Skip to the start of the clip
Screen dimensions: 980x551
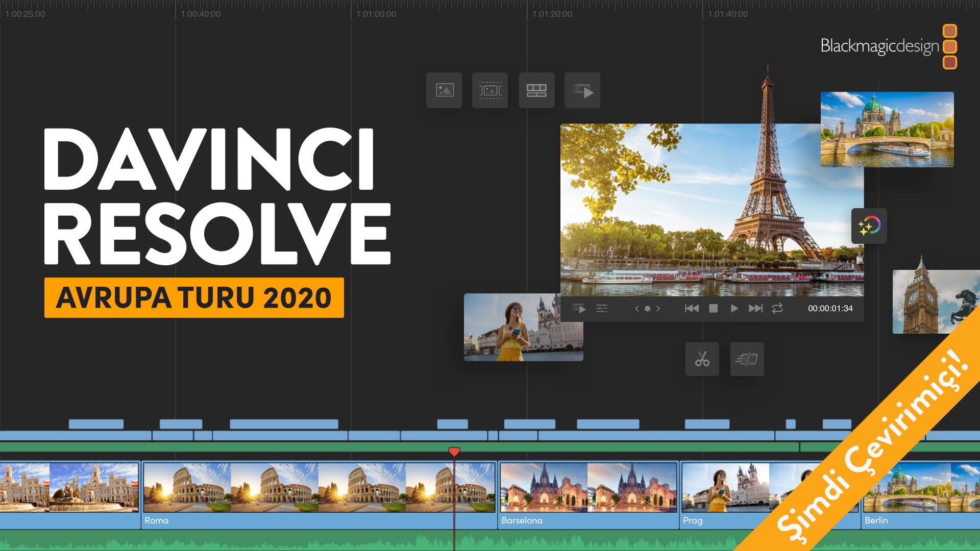(x=692, y=308)
